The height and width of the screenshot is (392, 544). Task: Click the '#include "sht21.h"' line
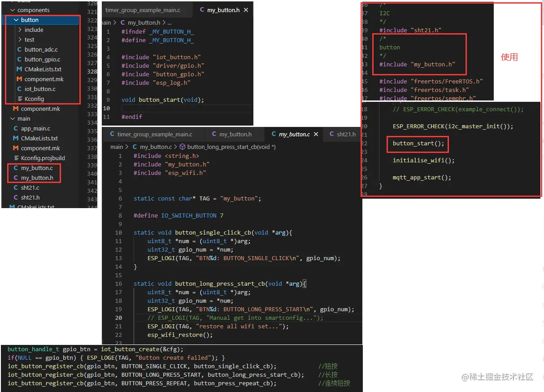coord(410,30)
